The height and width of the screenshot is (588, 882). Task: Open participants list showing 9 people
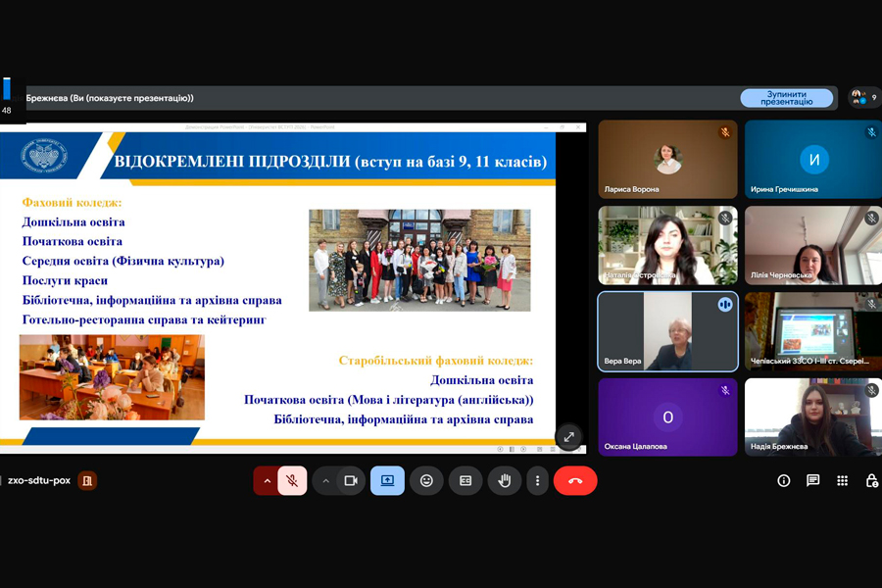(863, 98)
